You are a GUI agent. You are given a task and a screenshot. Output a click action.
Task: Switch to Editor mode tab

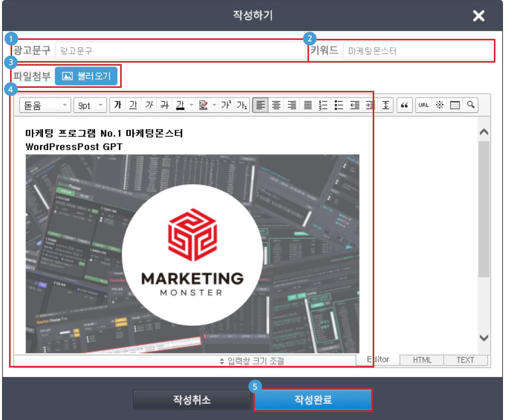coord(378,359)
